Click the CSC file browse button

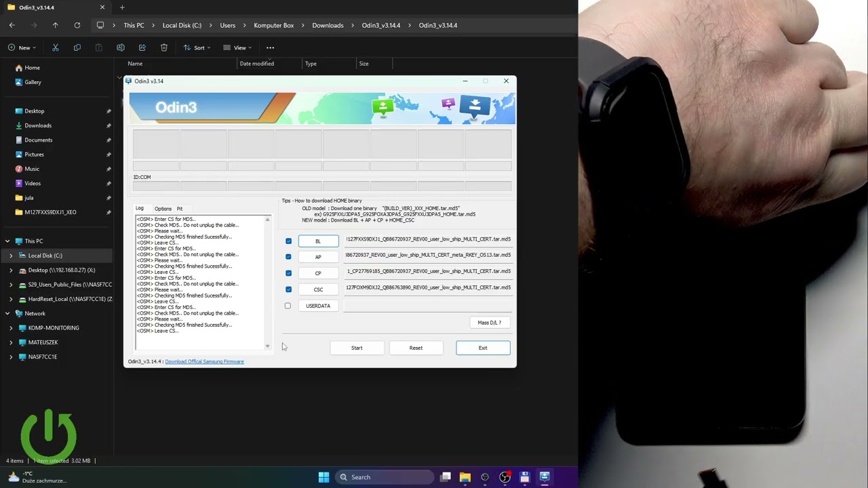(318, 289)
